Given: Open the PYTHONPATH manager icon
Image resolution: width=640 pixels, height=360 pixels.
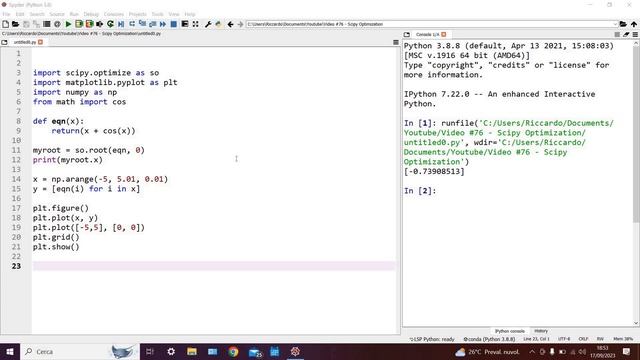Looking at the screenshot, I should pyautogui.click(x=218, y=24).
